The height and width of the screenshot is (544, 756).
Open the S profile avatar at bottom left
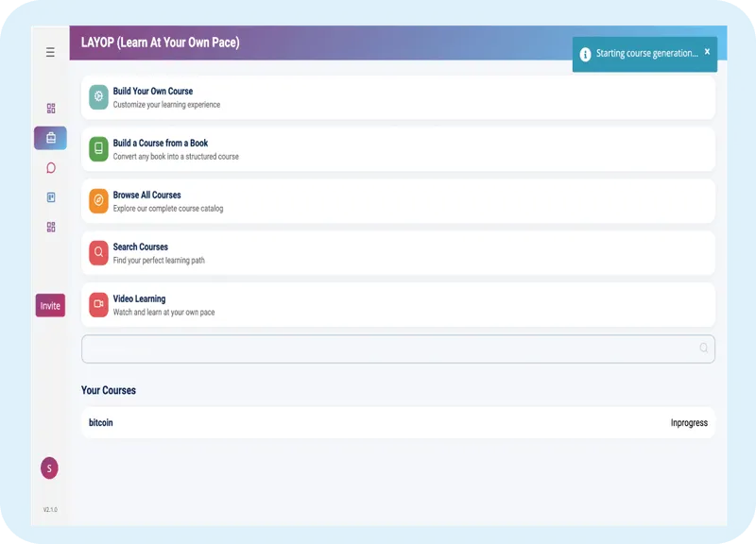click(50, 467)
